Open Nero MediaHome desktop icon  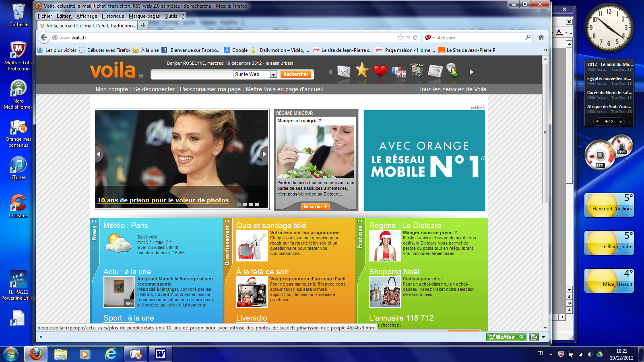[19, 94]
